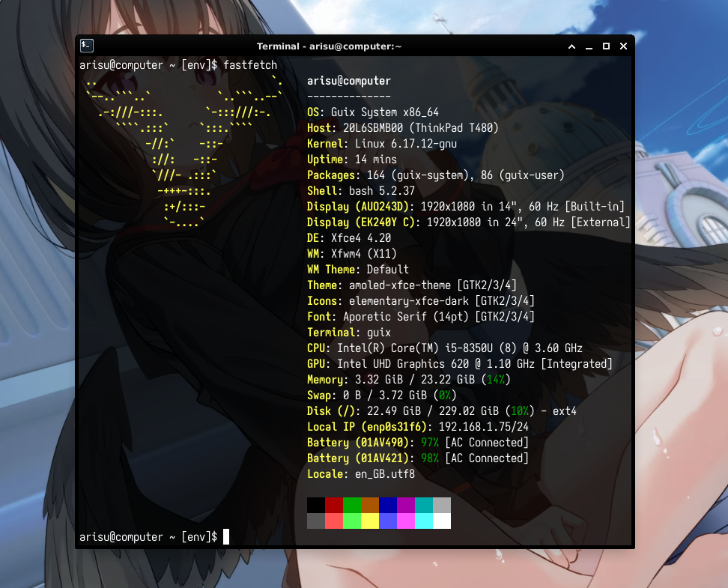
Task: Click the 'DE: Xfce4 4.20' line
Action: click(x=349, y=238)
